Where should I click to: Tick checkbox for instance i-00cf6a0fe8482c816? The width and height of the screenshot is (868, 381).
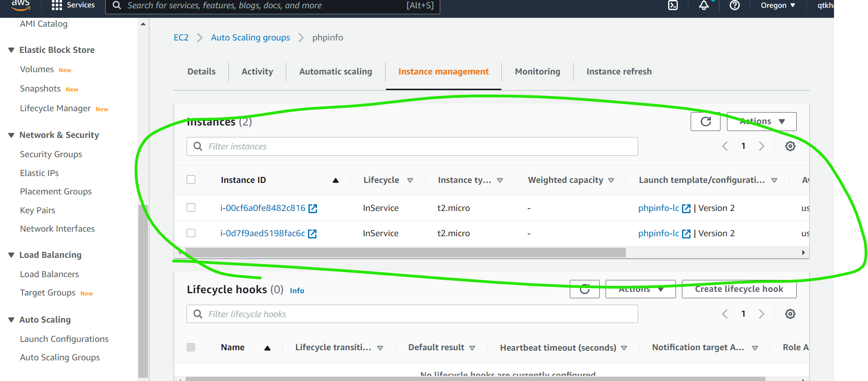coord(191,208)
